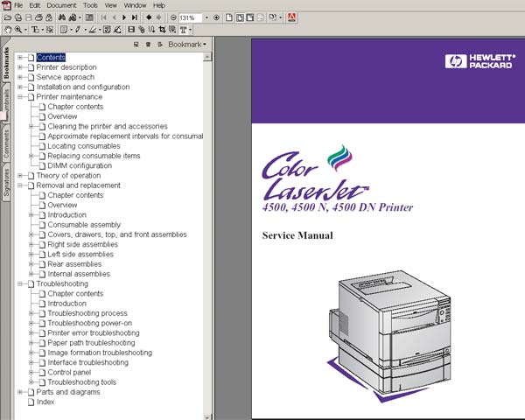This screenshot has height=420, width=525.
Task: Select the Text Select tool
Action: pyautogui.click(x=35, y=30)
